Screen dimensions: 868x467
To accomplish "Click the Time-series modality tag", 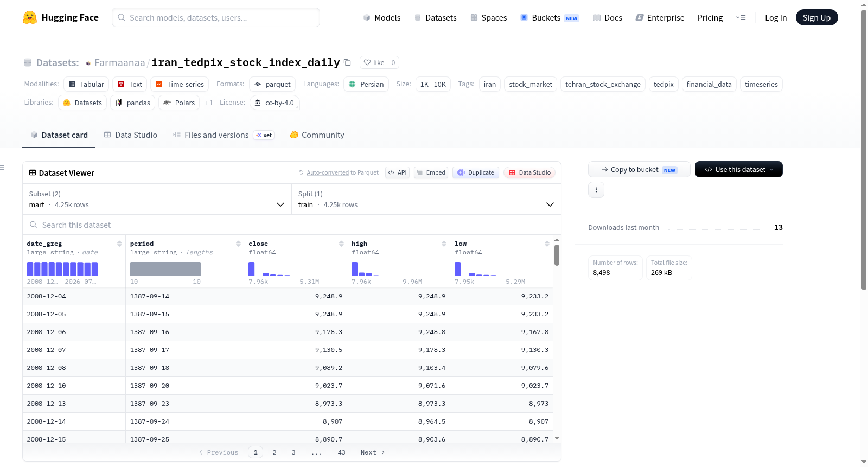I will [x=180, y=84].
